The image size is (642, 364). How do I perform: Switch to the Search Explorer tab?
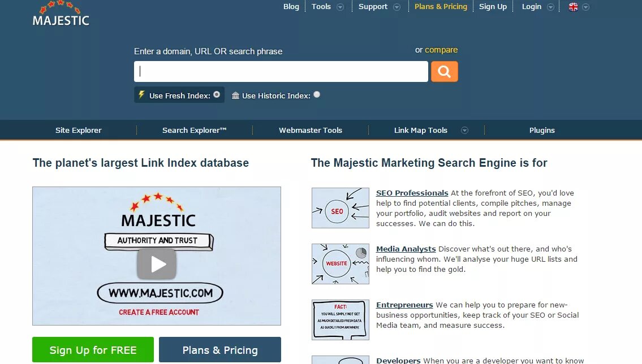(x=195, y=130)
